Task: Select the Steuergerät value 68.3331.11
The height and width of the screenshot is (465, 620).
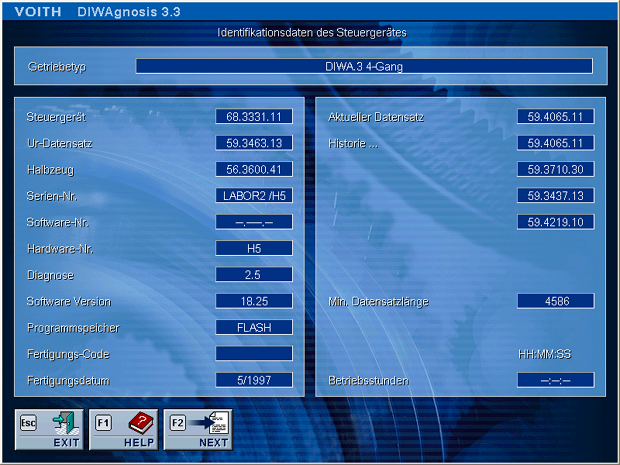Action: click(x=254, y=117)
